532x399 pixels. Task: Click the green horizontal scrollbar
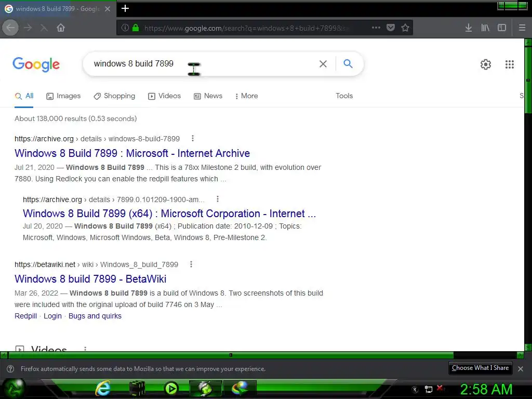point(231,355)
